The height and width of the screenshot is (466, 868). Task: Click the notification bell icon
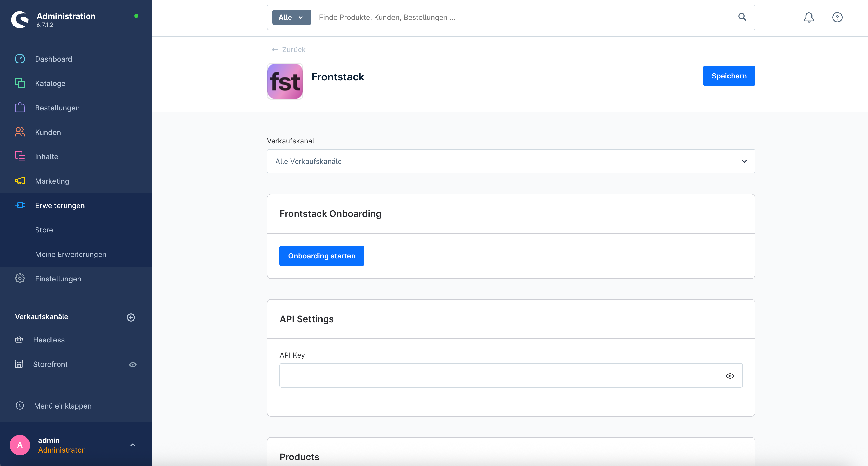pyautogui.click(x=808, y=18)
